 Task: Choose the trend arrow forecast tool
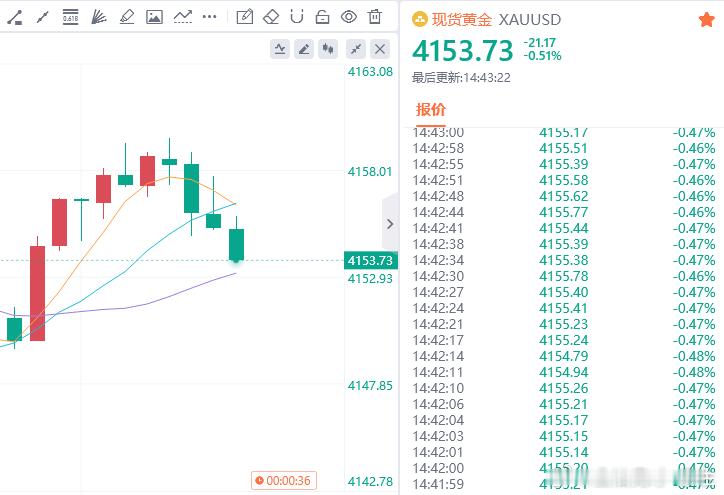[x=183, y=17]
